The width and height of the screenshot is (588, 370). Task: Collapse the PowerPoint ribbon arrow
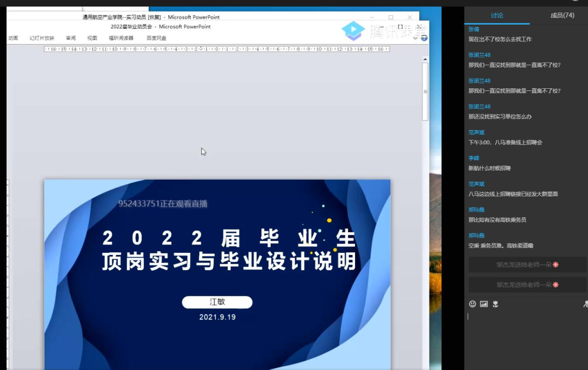(x=416, y=38)
